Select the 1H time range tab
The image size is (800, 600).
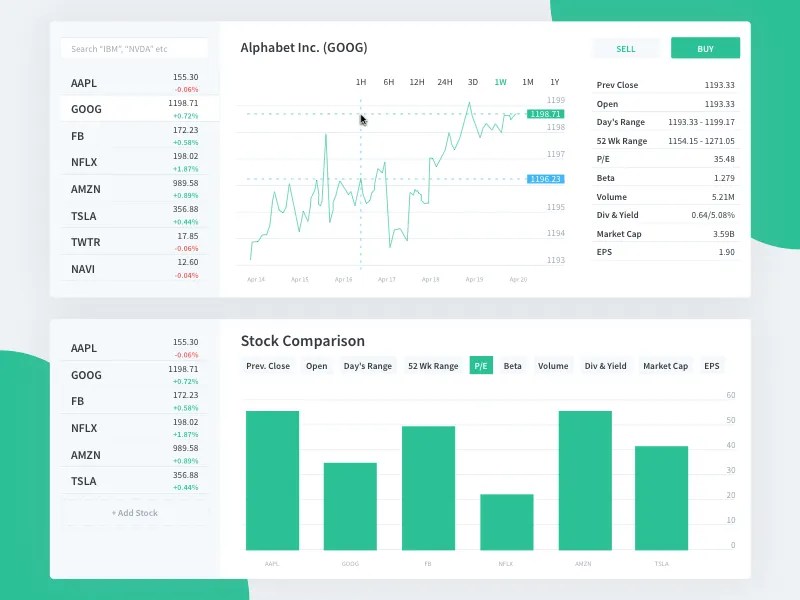(x=361, y=82)
